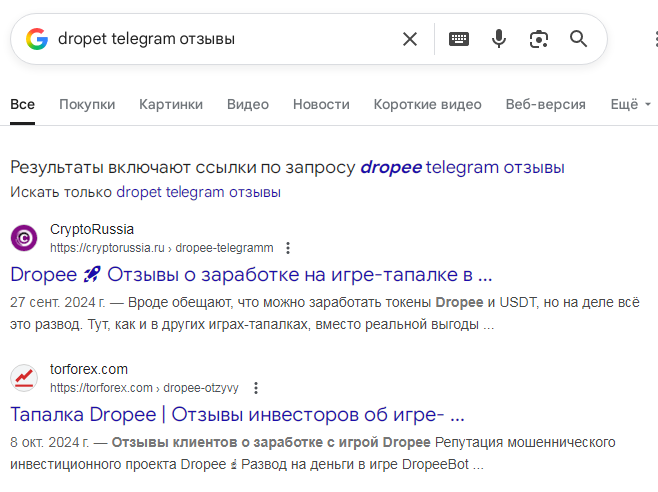Select the Видео tab
The width and height of the screenshot is (658, 492).
(x=248, y=104)
